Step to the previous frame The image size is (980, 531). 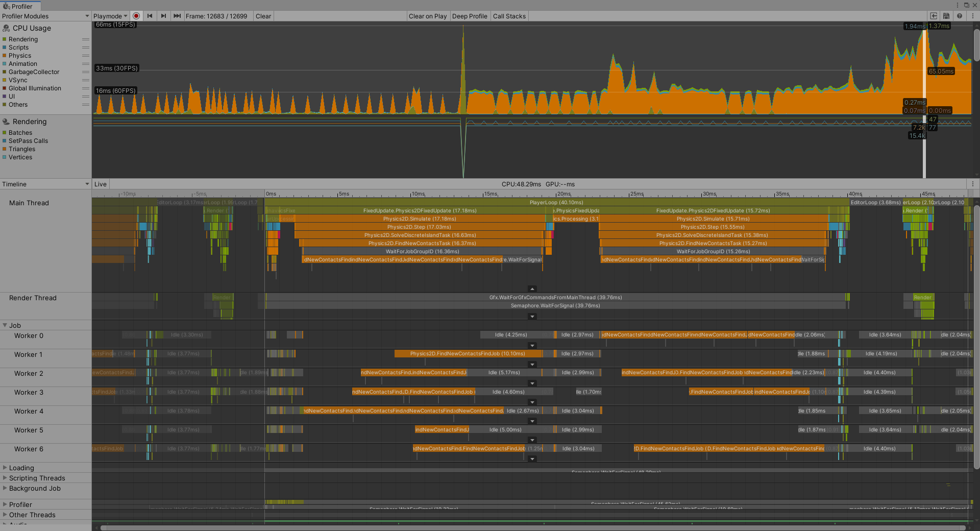(x=150, y=16)
